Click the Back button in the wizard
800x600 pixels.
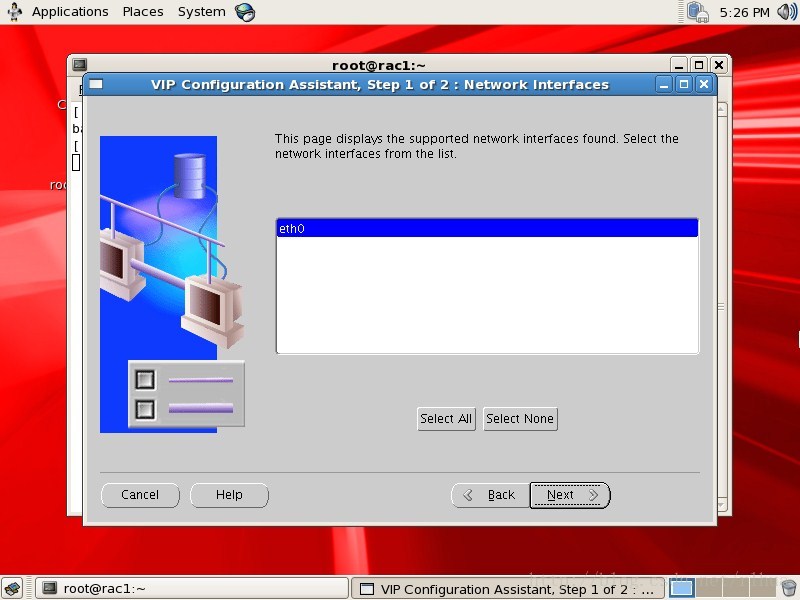tap(490, 495)
